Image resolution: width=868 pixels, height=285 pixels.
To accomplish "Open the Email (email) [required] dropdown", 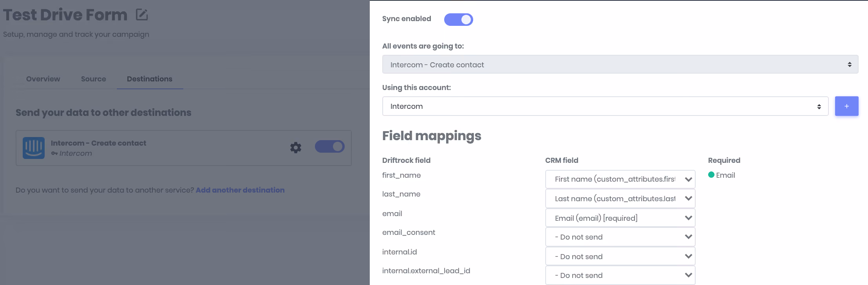I will pyautogui.click(x=620, y=218).
